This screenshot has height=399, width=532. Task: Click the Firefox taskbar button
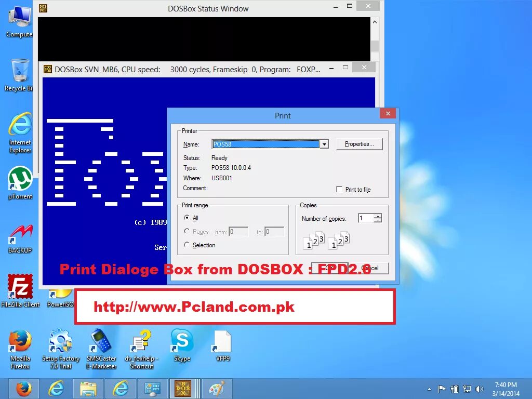[x=24, y=389]
